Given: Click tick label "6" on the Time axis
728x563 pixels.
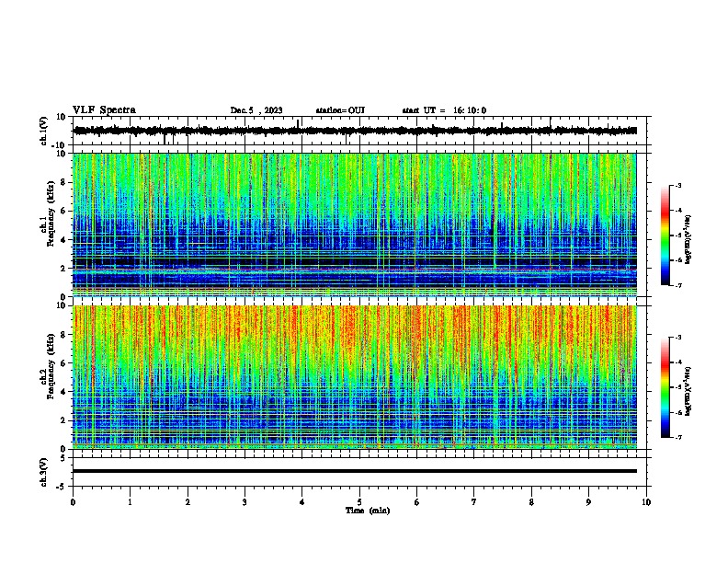Looking at the screenshot, I should click(x=417, y=502).
